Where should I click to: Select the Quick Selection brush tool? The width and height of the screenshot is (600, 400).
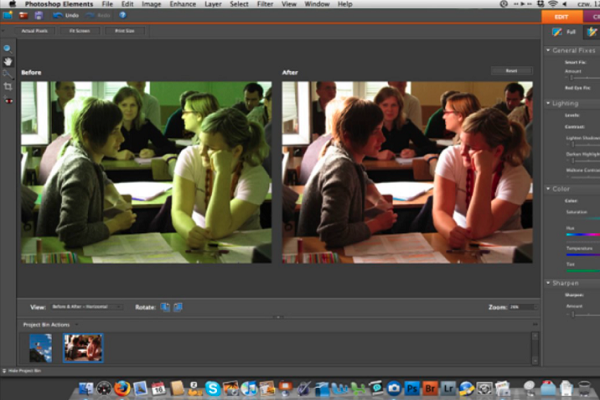tap(8, 74)
